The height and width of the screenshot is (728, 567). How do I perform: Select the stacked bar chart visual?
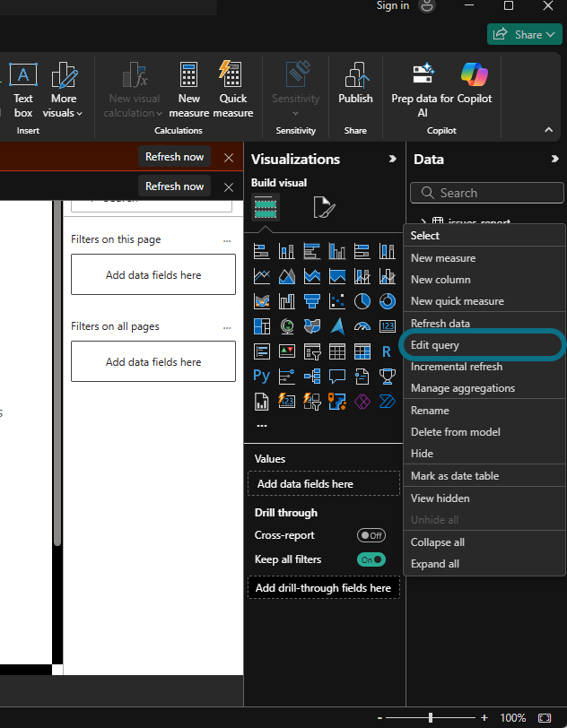(x=262, y=251)
